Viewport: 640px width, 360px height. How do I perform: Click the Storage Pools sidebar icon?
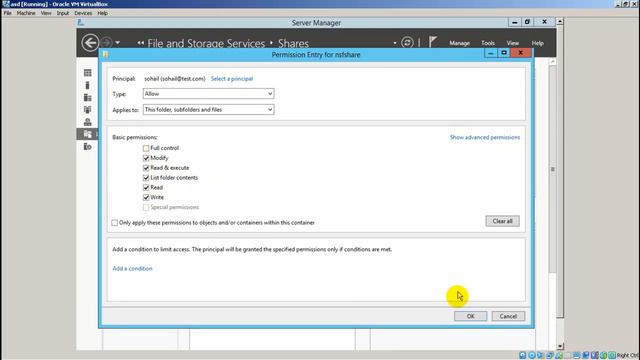[87, 109]
